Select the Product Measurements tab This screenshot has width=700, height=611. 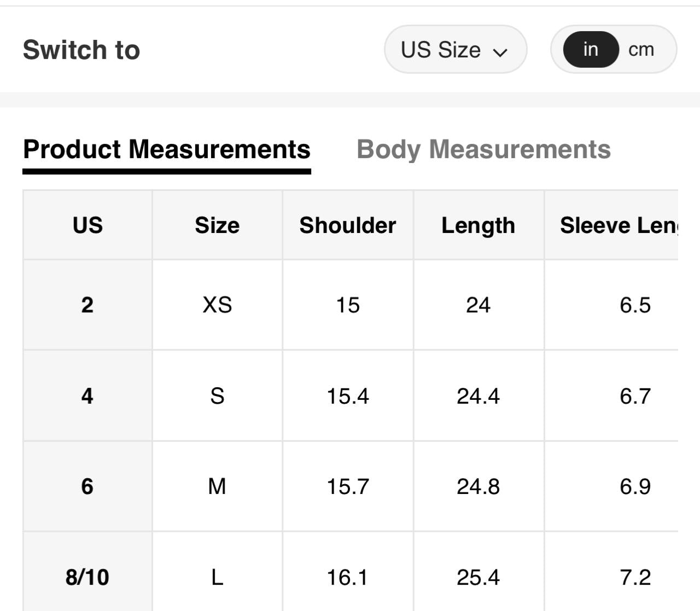tap(167, 149)
